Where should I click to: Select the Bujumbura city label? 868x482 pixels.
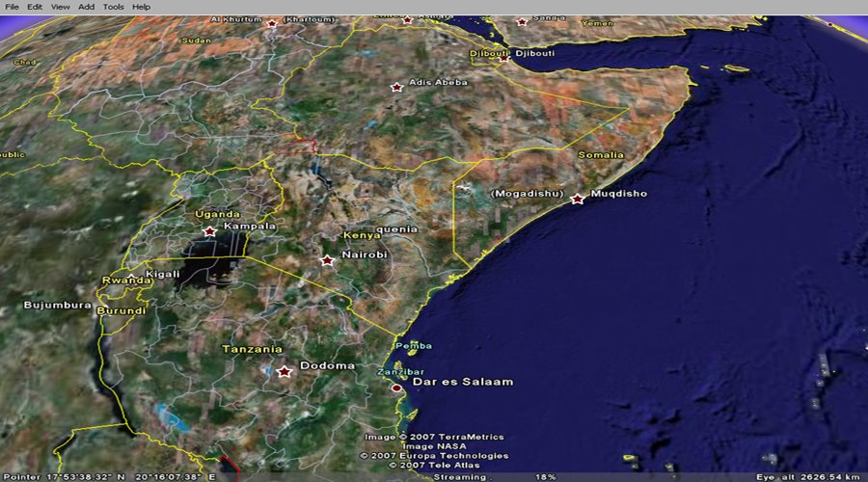[x=58, y=305]
